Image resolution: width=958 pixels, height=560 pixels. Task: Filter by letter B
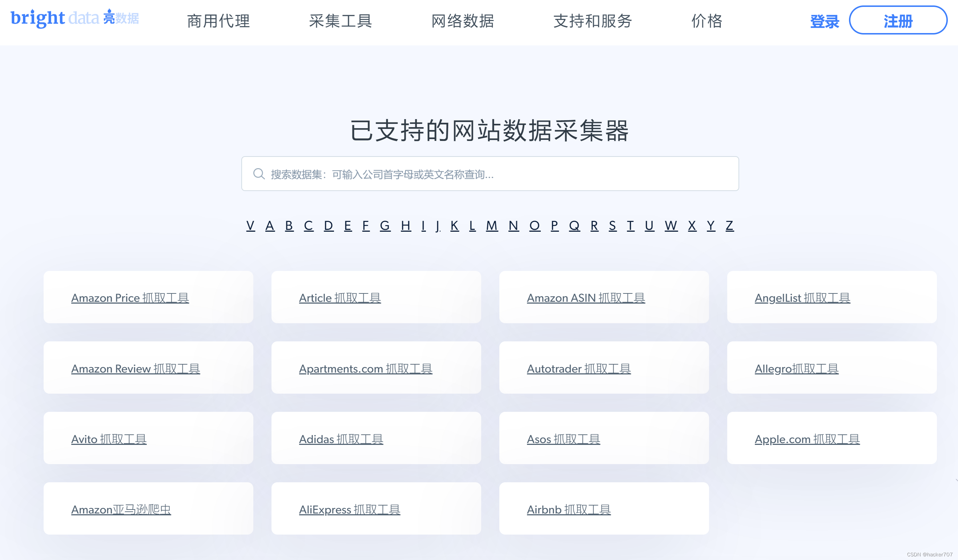pos(289,226)
